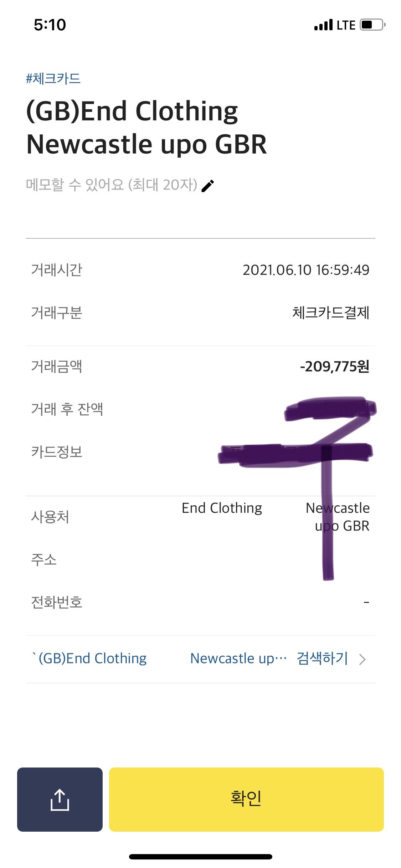Tap the yellow 확인 button
The image size is (401, 868).
(x=246, y=799)
